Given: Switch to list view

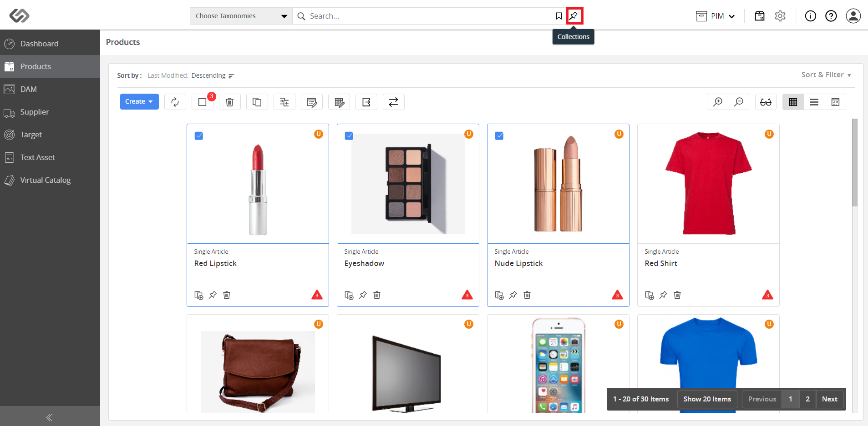Looking at the screenshot, I should [814, 102].
